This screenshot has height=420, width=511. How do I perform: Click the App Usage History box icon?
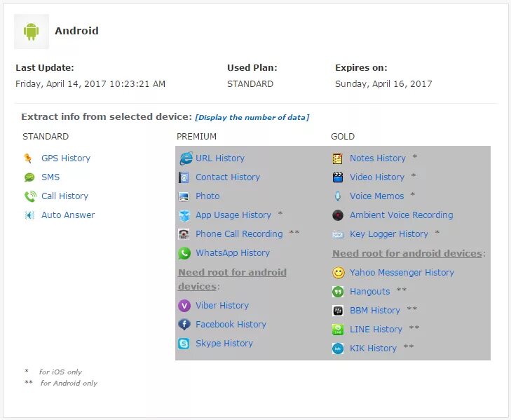click(x=184, y=215)
